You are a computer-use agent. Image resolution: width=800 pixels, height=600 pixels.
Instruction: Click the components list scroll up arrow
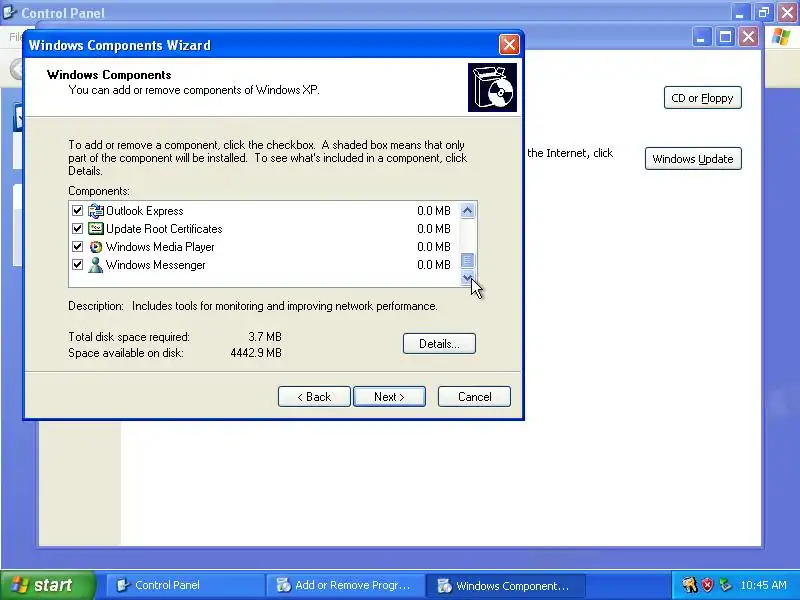(467, 210)
